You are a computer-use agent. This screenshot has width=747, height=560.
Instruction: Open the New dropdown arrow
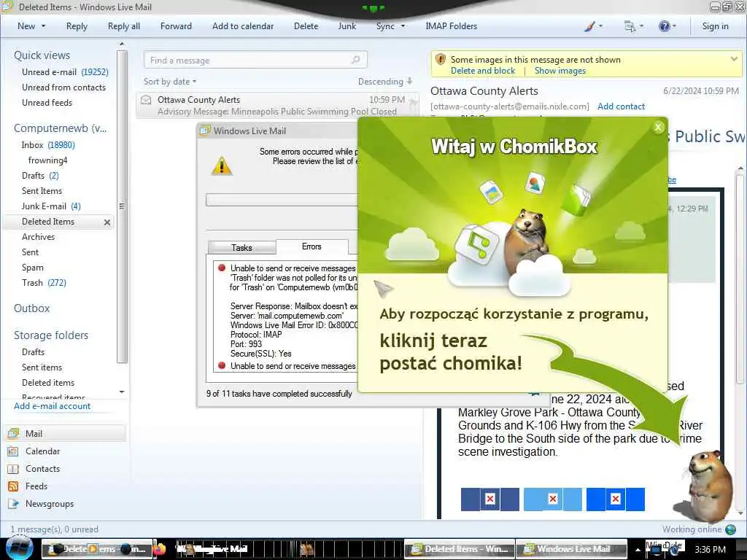[x=43, y=27]
